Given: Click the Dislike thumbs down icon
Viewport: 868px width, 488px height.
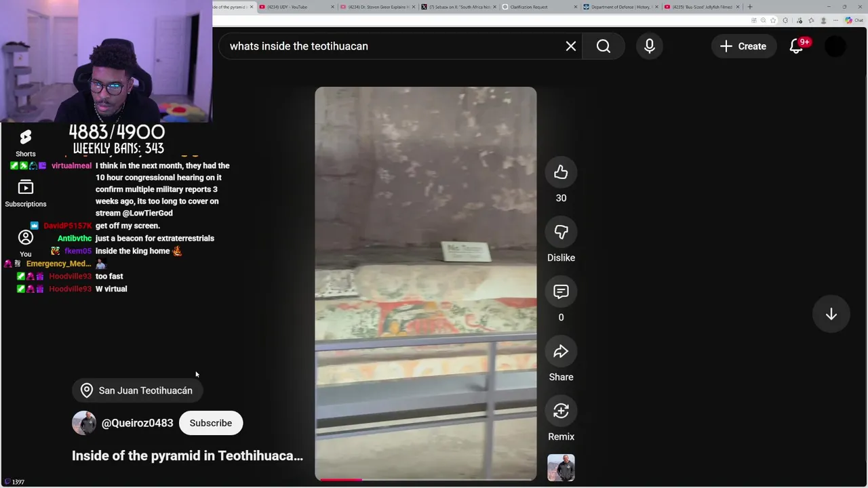Looking at the screenshot, I should (561, 232).
